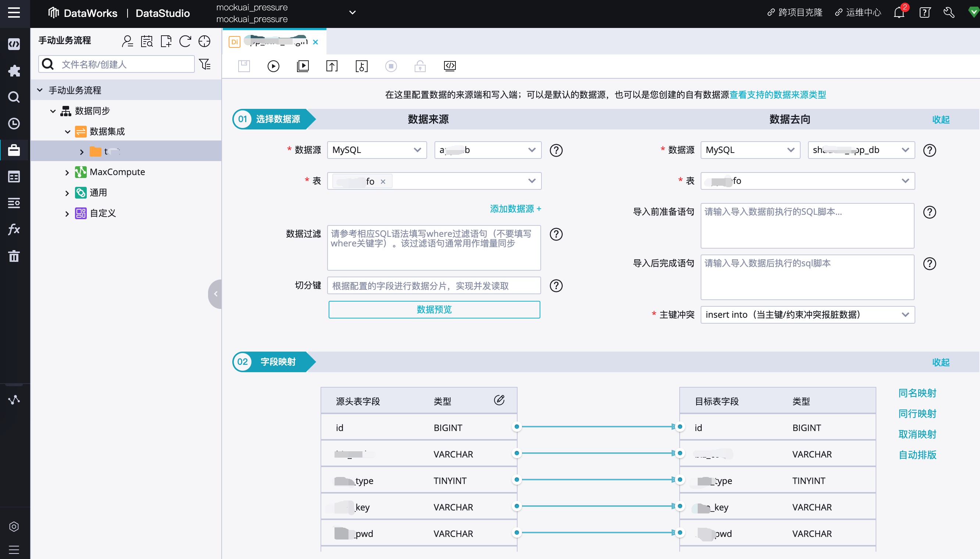Click the filter icon beside search box
This screenshot has height=559, width=980.
205,64
